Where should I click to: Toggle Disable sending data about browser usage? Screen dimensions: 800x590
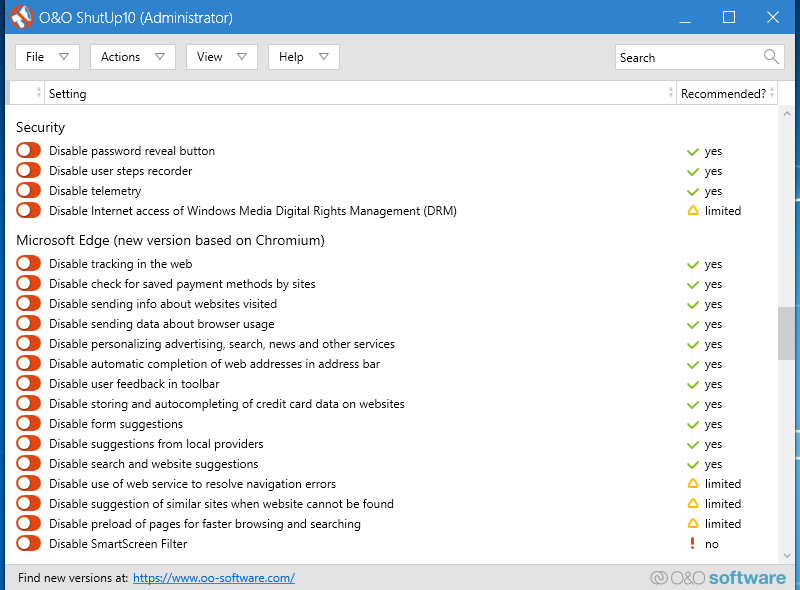pos(28,323)
